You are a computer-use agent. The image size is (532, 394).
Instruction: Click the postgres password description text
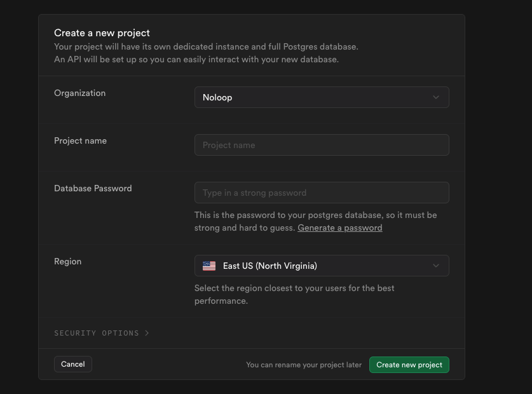coord(315,215)
